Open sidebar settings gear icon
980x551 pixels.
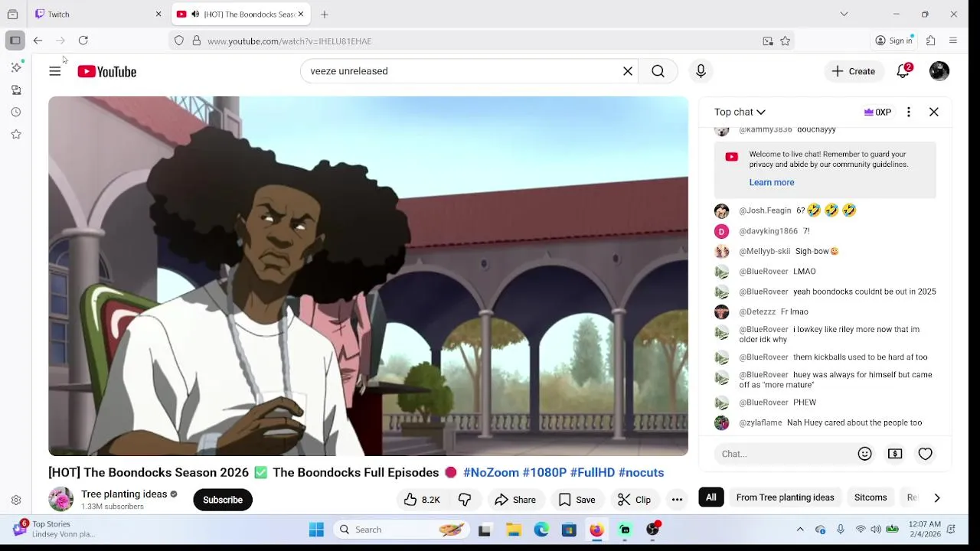click(16, 500)
